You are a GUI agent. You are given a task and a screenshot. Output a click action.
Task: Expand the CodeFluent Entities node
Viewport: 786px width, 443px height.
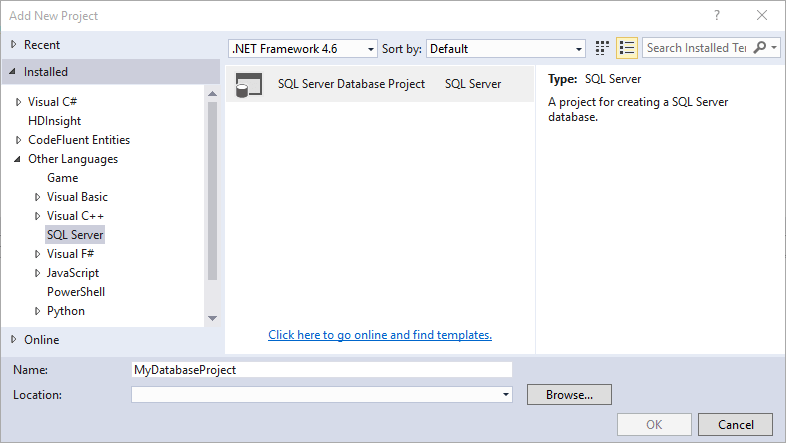tap(18, 140)
